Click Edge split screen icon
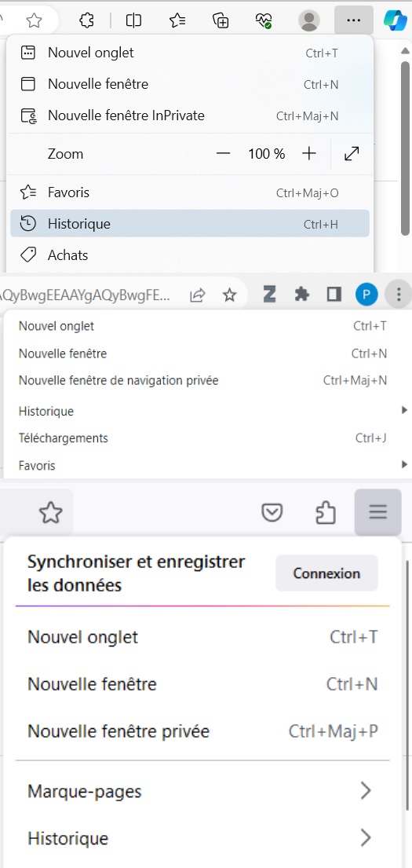The width and height of the screenshot is (412, 868). (133, 21)
